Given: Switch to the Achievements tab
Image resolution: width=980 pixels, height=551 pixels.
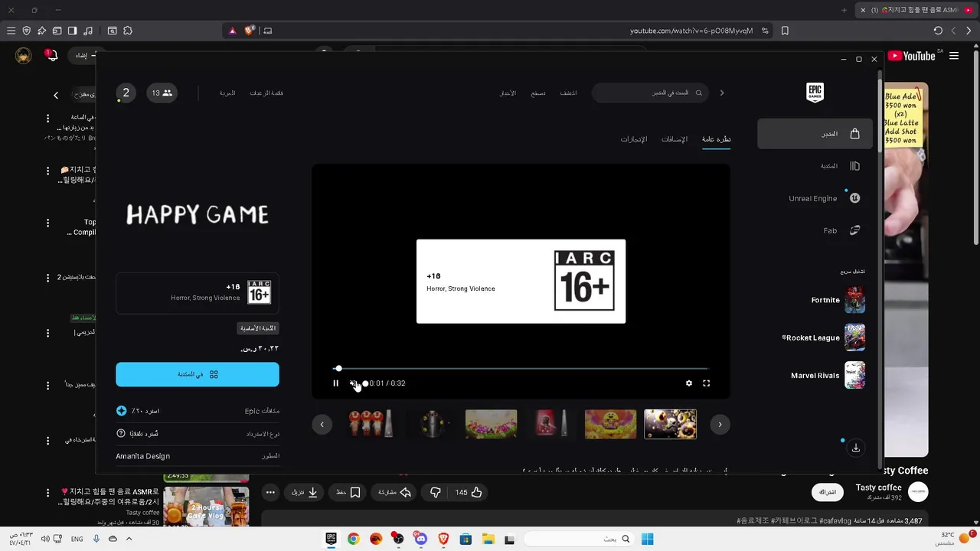Looking at the screenshot, I should 633,139.
